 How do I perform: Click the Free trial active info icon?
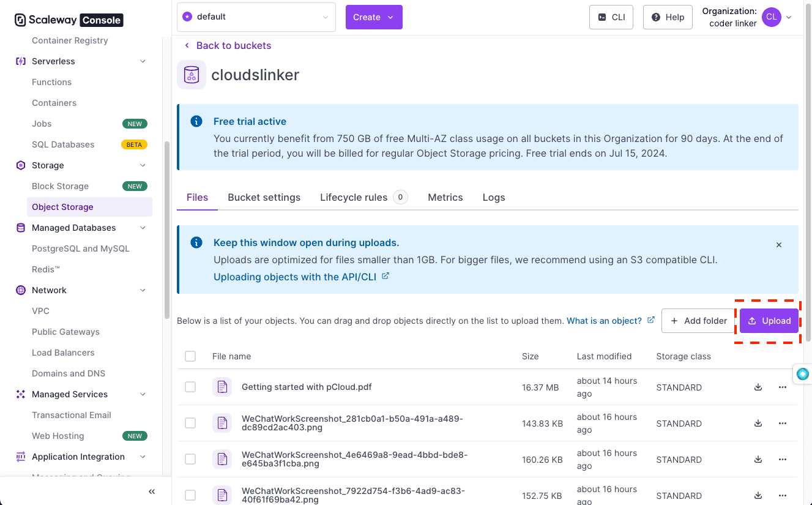coord(196,121)
